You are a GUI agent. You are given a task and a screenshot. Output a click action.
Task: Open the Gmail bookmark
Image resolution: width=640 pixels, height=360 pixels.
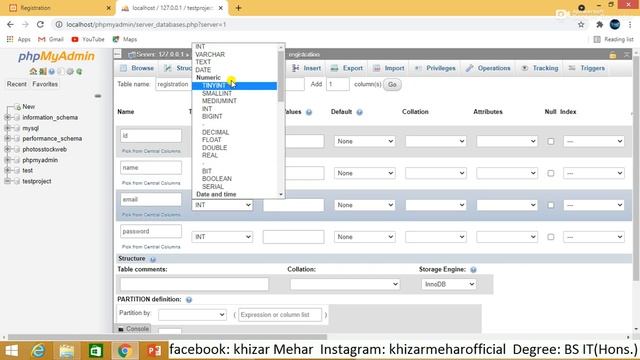pos(51,39)
